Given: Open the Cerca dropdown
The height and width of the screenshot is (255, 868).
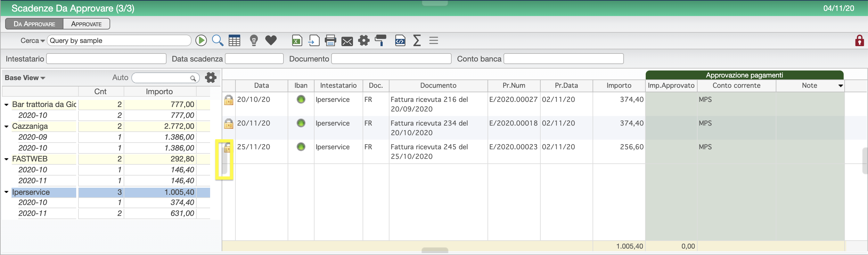Looking at the screenshot, I should coord(32,41).
